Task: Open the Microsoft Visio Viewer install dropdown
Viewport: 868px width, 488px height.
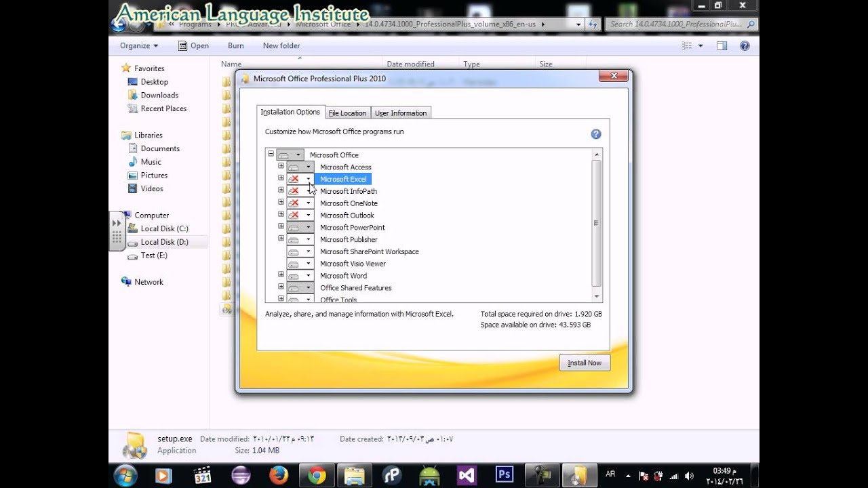Action: tap(300, 264)
